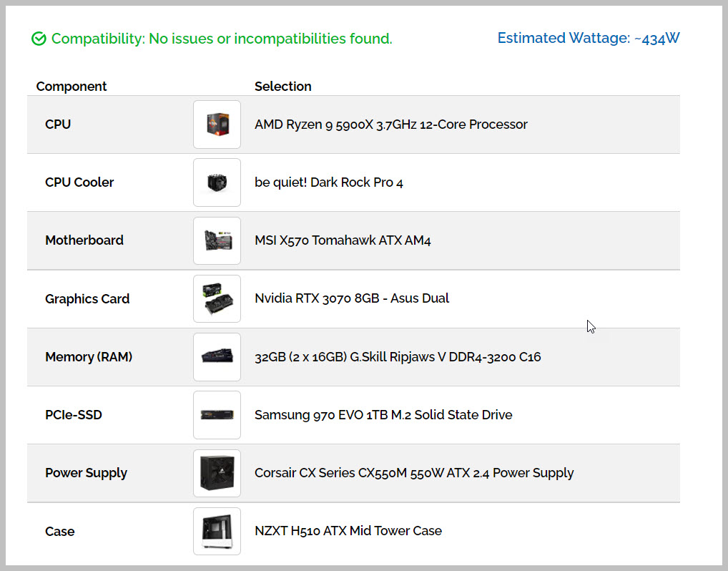Click the NZXT H510 case image
728x571 pixels.
click(x=217, y=531)
